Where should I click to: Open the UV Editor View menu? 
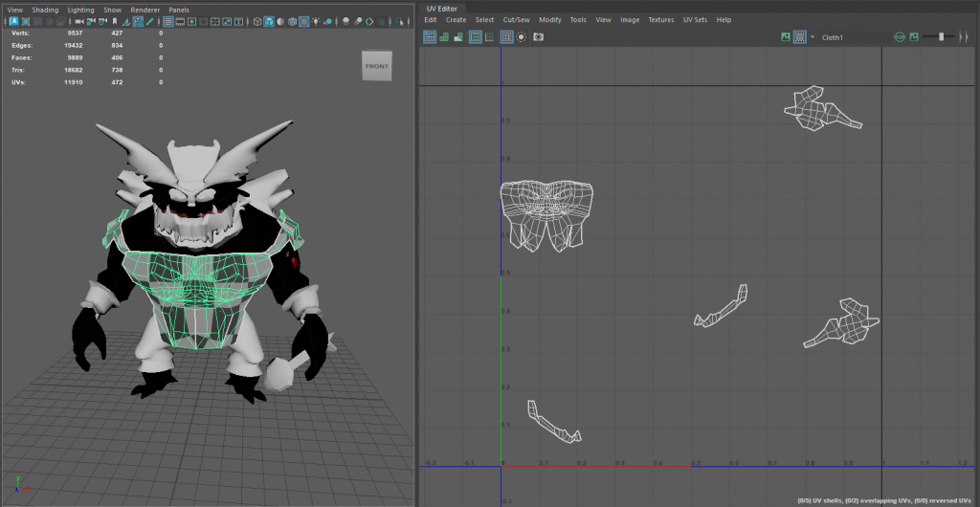(603, 20)
